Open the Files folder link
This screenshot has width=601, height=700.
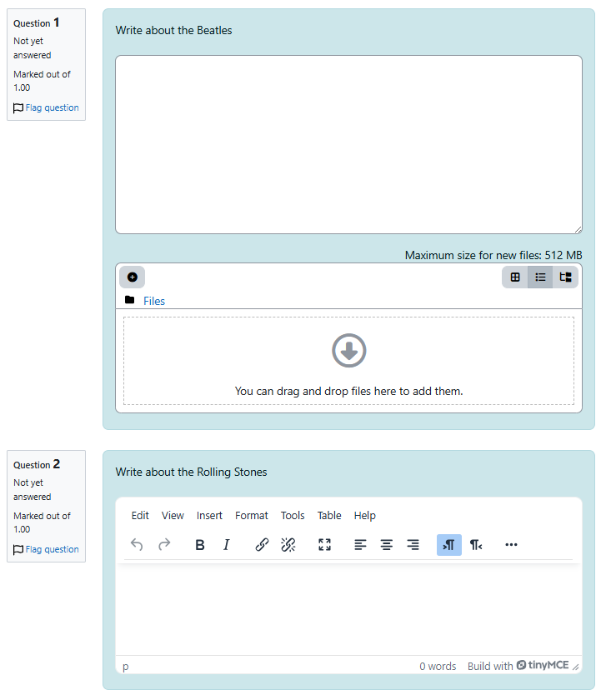154,302
